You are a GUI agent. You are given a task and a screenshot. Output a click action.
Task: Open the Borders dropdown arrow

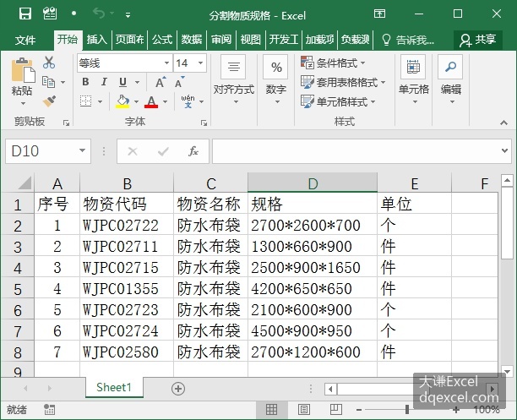(x=101, y=101)
